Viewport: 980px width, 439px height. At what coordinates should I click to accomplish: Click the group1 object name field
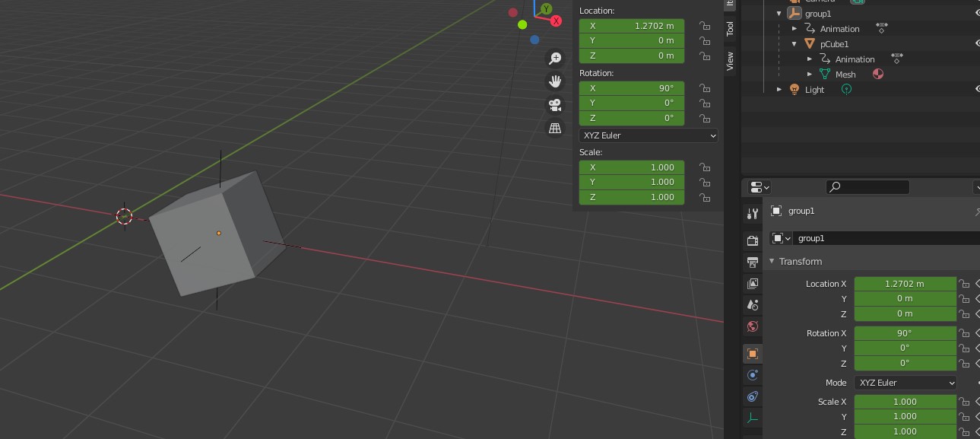pyautogui.click(x=886, y=238)
